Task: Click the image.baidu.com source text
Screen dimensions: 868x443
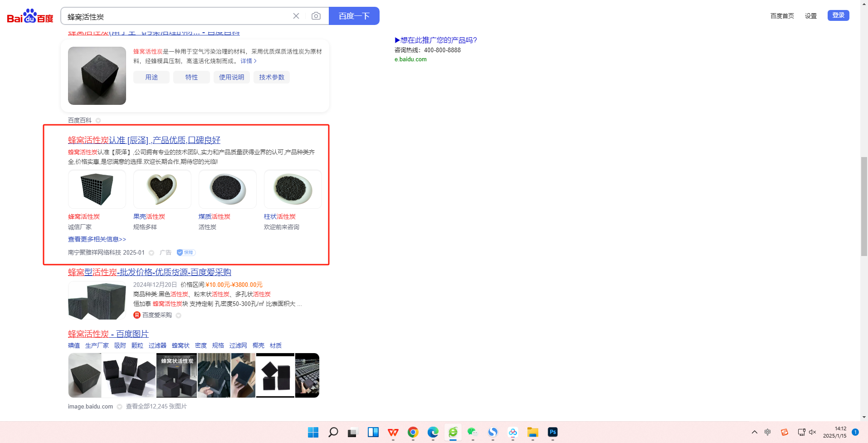Action: click(x=90, y=407)
